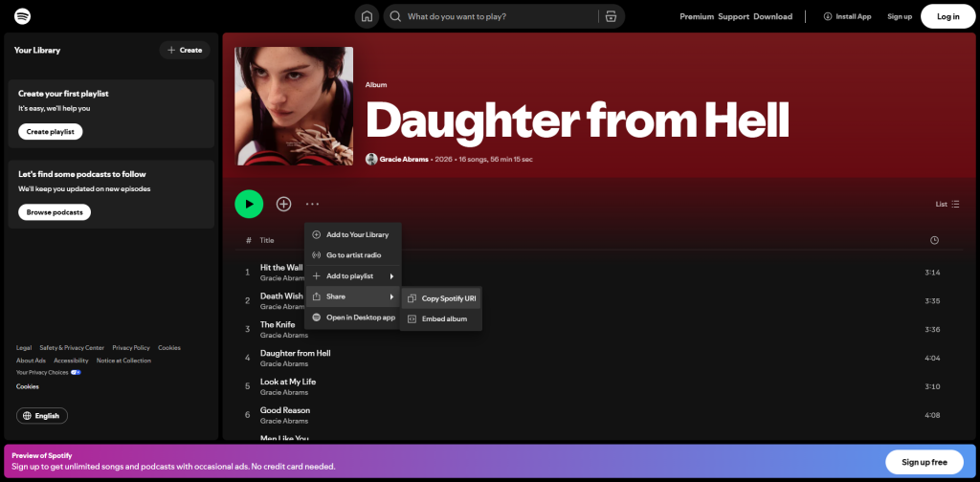Click the Install App download icon
The image size is (980, 482).
pos(828,16)
